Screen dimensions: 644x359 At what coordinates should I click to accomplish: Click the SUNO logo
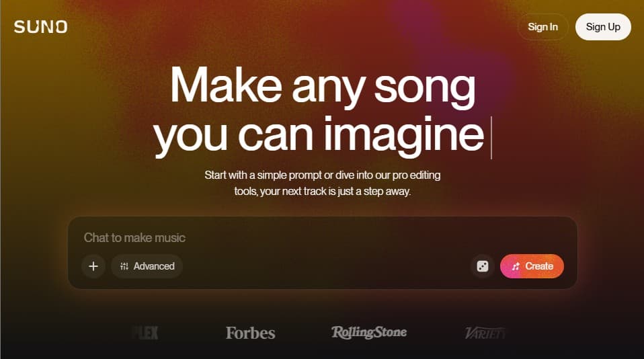[x=40, y=27]
